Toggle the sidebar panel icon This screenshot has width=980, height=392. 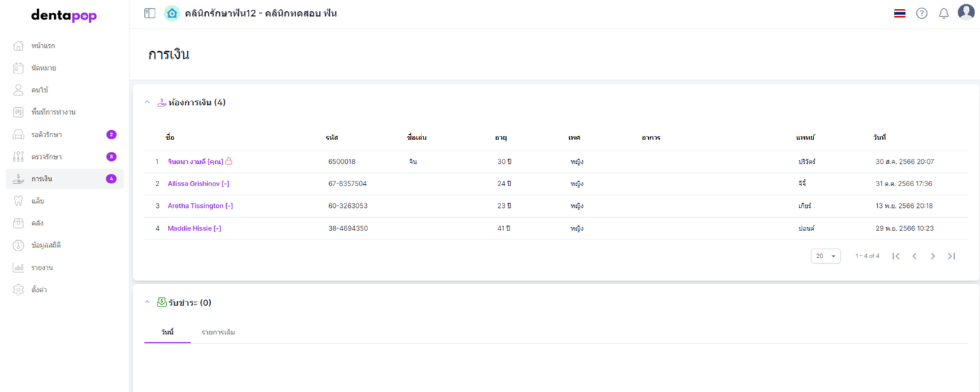pyautogui.click(x=150, y=13)
